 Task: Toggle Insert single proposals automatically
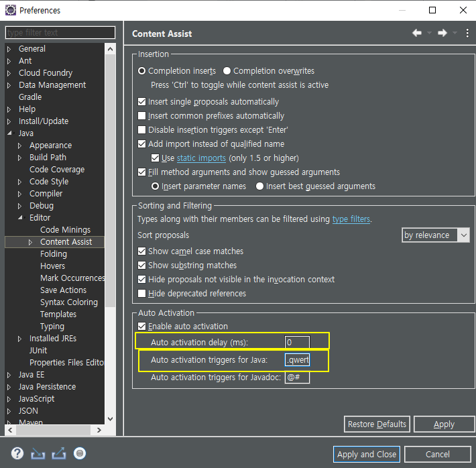coord(141,101)
